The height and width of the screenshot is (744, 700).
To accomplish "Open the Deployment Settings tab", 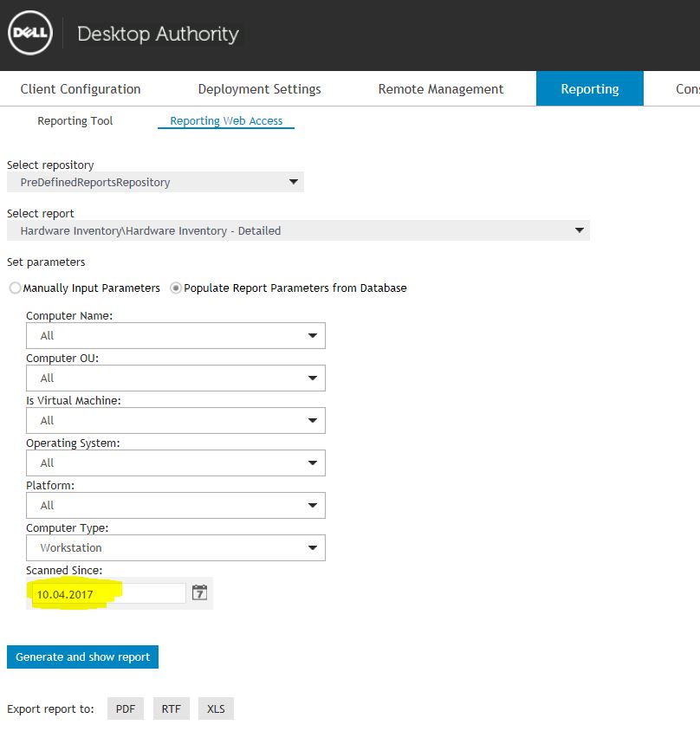I will pyautogui.click(x=260, y=89).
